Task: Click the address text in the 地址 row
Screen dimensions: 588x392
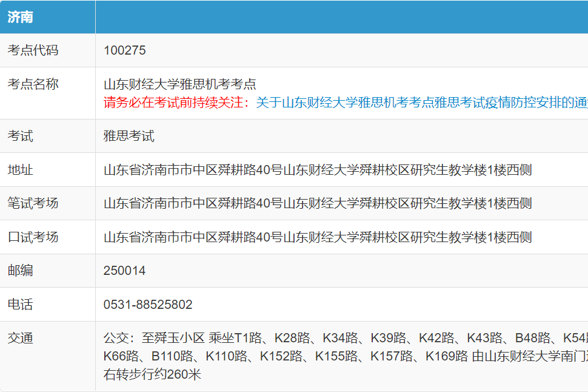Action: (x=318, y=170)
